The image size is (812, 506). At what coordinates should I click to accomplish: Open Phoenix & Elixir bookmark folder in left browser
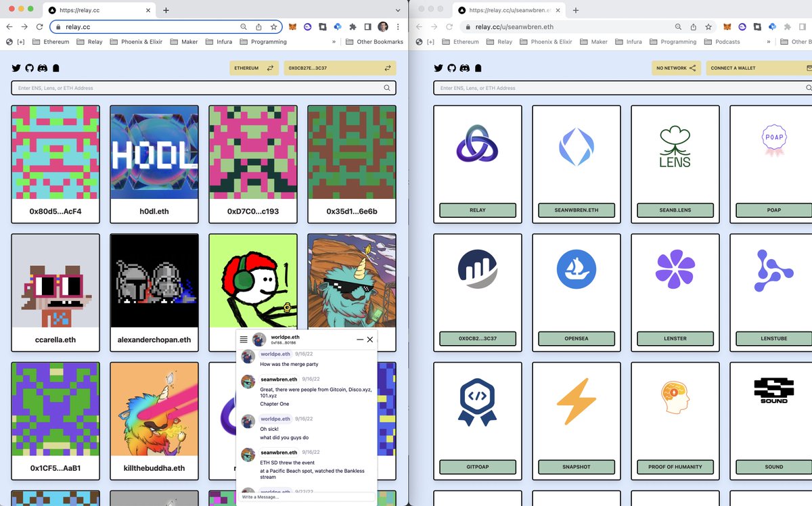click(x=137, y=42)
